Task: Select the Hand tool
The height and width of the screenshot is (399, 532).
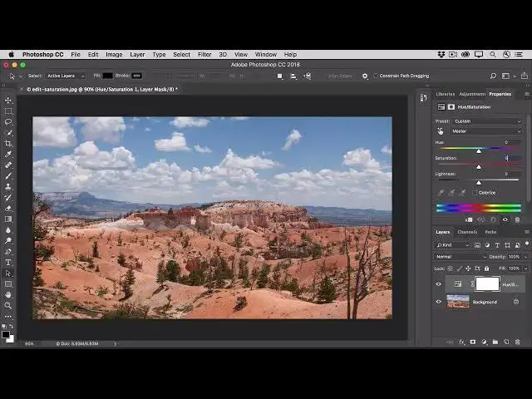Action: (x=8, y=294)
